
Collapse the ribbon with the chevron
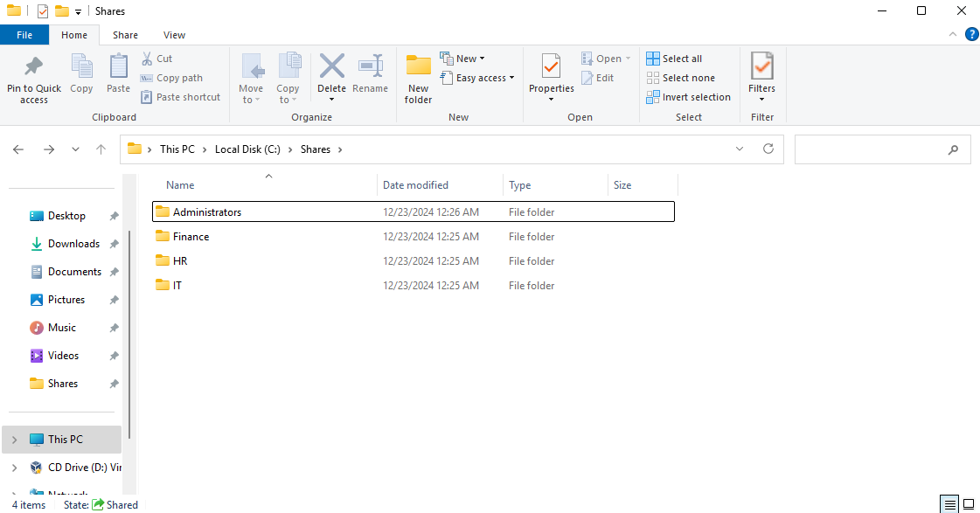coord(954,35)
